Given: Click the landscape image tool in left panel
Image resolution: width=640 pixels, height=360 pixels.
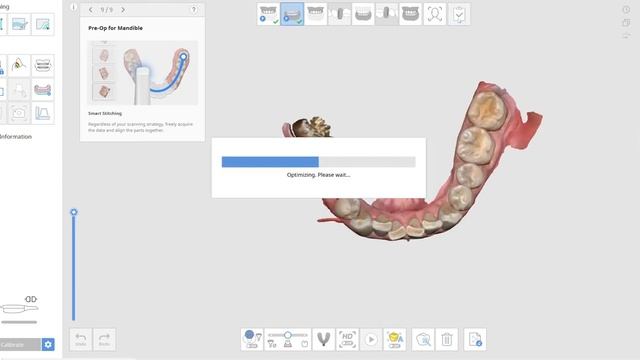Looking at the screenshot, I should tap(19, 24).
